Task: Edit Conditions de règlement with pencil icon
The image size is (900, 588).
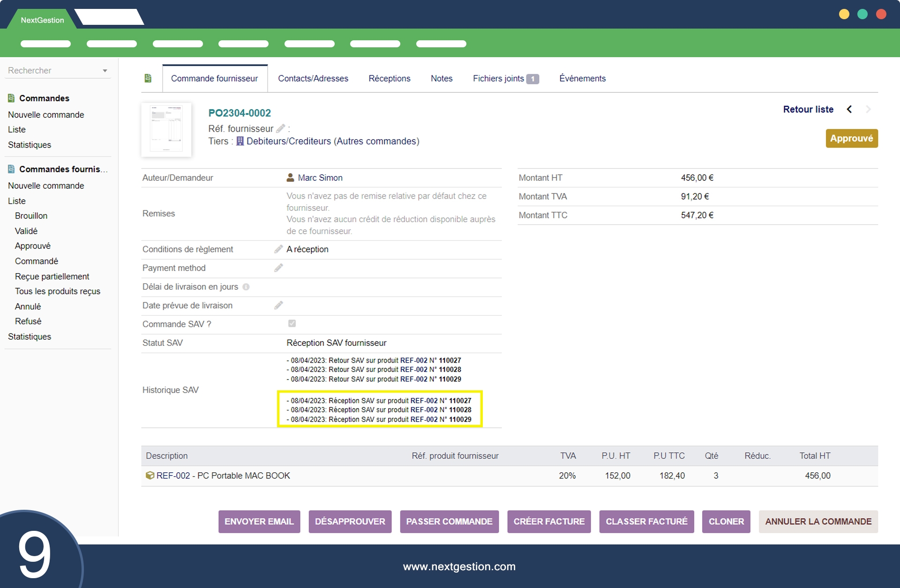Action: 278,249
